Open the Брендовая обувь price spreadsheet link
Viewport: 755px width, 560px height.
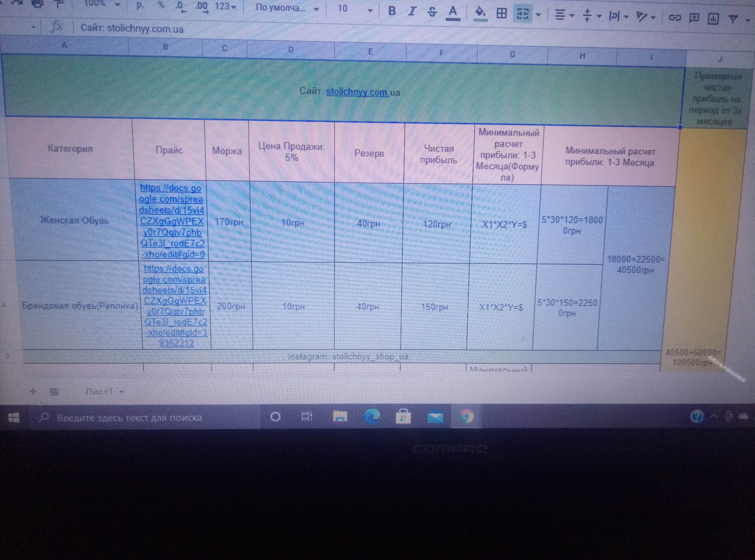click(175, 306)
